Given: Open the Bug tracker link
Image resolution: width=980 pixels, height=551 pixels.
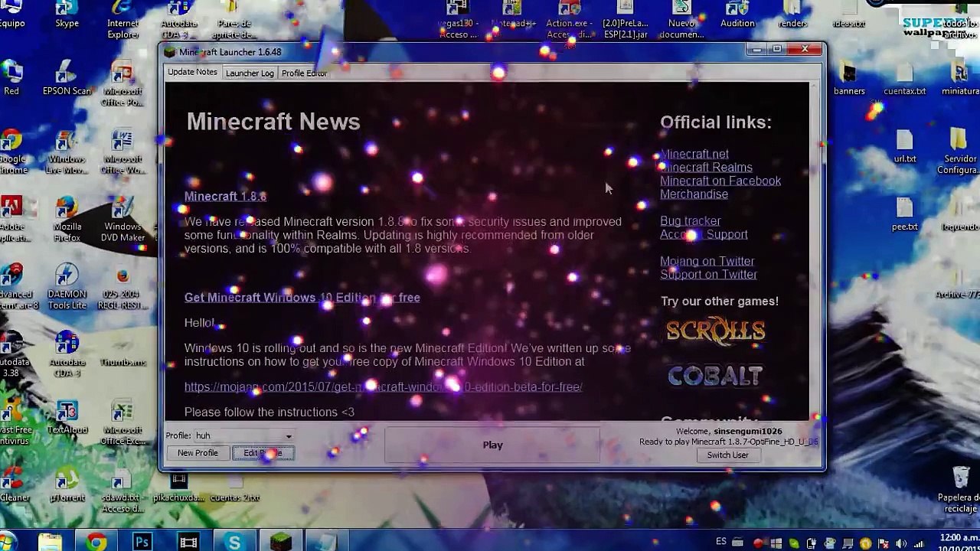Looking at the screenshot, I should (691, 221).
